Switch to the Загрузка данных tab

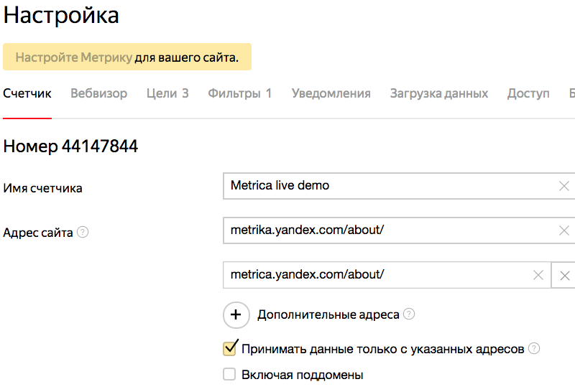(x=439, y=93)
